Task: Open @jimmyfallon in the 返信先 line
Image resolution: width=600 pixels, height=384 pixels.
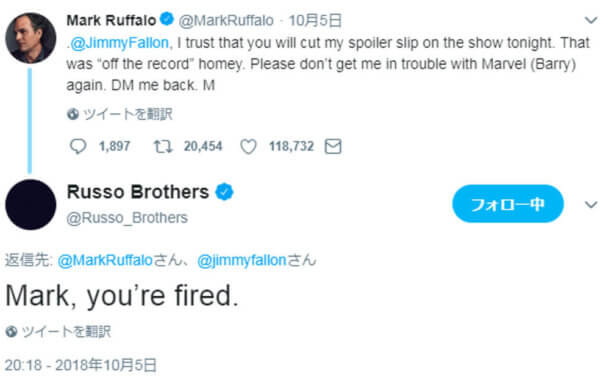Action: pos(242,260)
